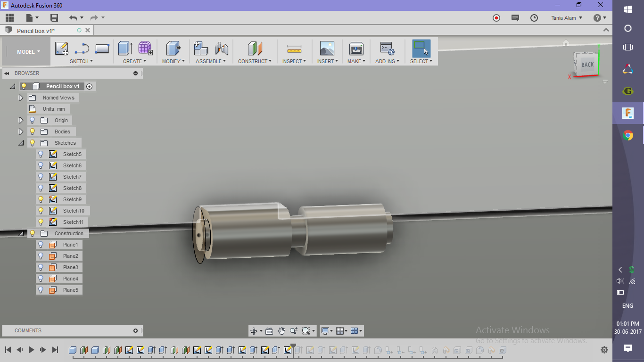Click the Save icon
Image resolution: width=644 pixels, height=362 pixels.
[54, 18]
